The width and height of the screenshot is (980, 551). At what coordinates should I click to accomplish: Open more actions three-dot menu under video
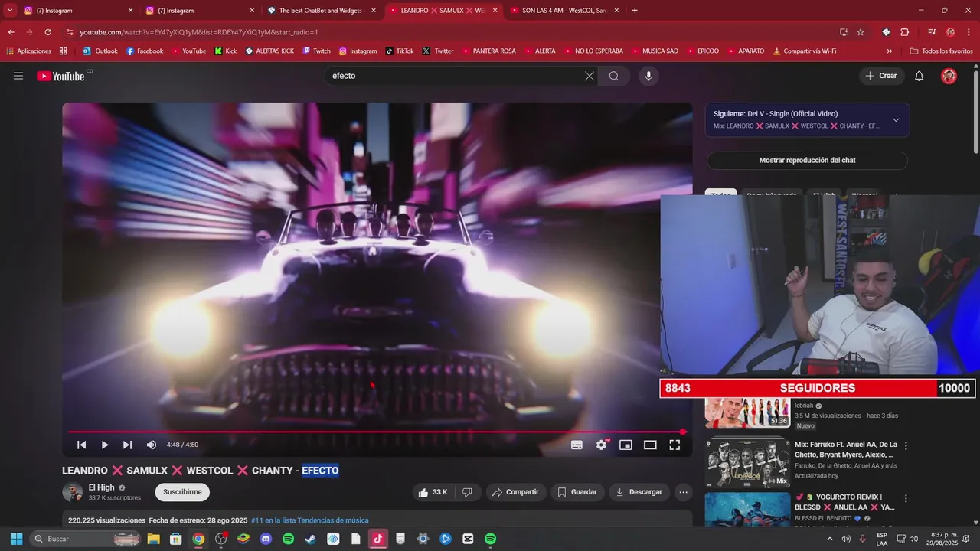684,492
